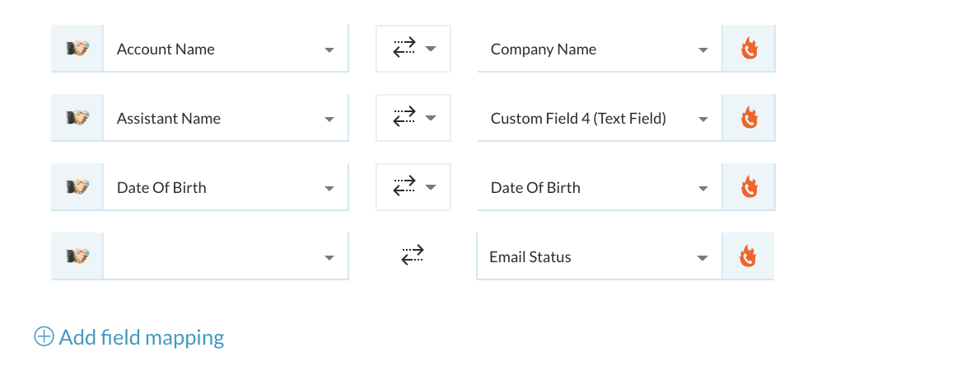Image resolution: width=980 pixels, height=376 pixels.
Task: Click bidirectional arrows in Email Status row
Action: 413,256
